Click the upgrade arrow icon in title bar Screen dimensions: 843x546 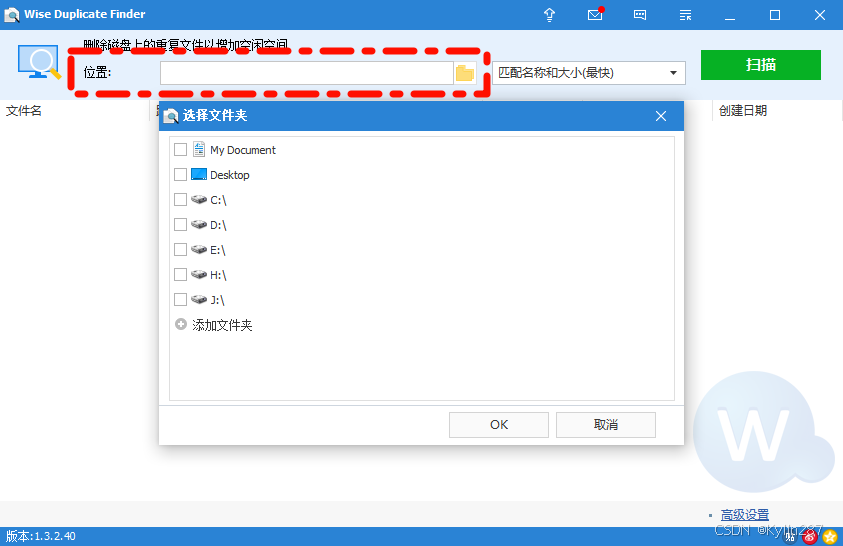click(549, 15)
